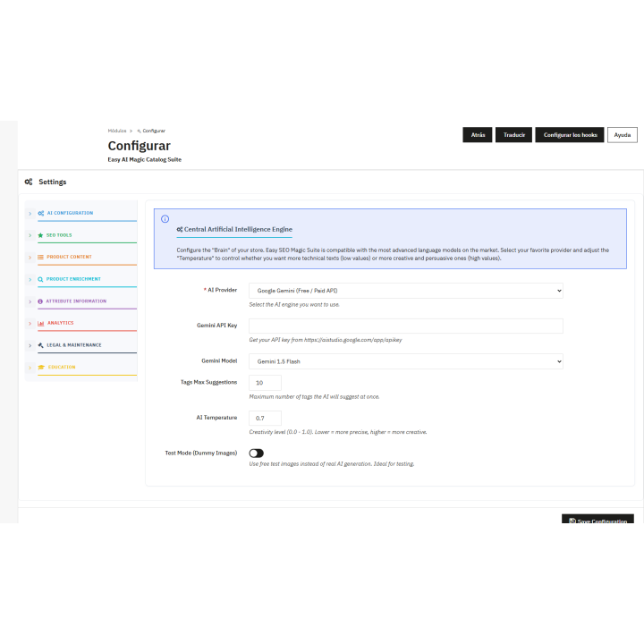Toggle the Test Mode (Dummy Images) switch

[257, 453]
